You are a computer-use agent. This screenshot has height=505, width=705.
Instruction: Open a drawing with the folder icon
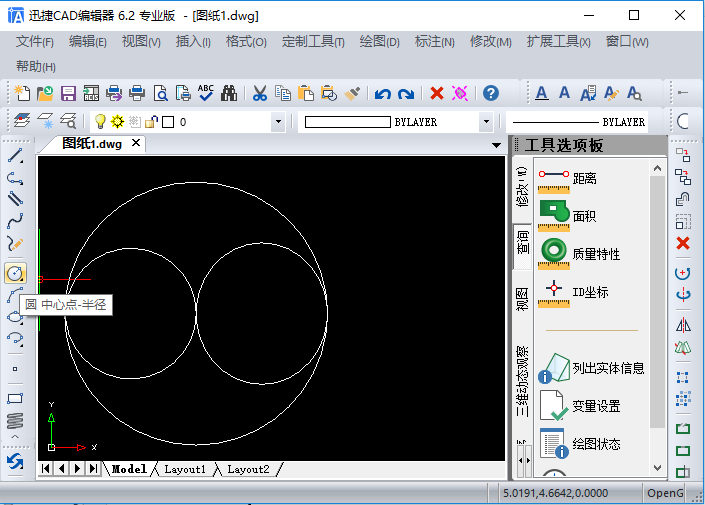pyautogui.click(x=45, y=93)
